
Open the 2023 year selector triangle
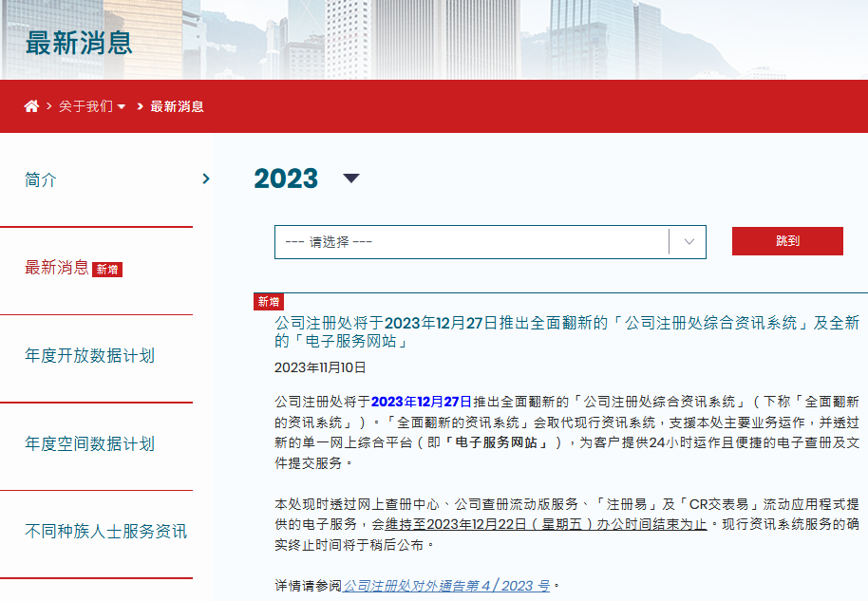pyautogui.click(x=350, y=179)
